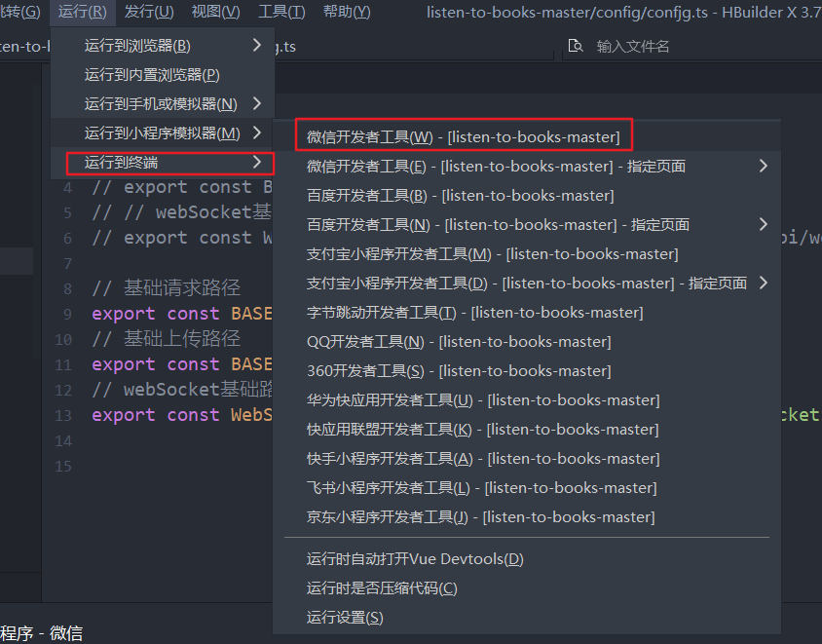
Task: Click the comment 基础上传路径 on line 10
Action: (182, 339)
